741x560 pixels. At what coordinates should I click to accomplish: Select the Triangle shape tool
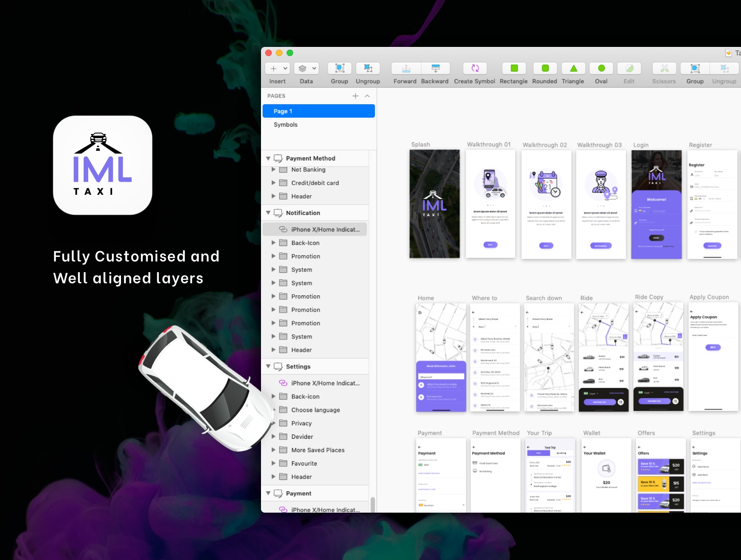[x=573, y=68]
